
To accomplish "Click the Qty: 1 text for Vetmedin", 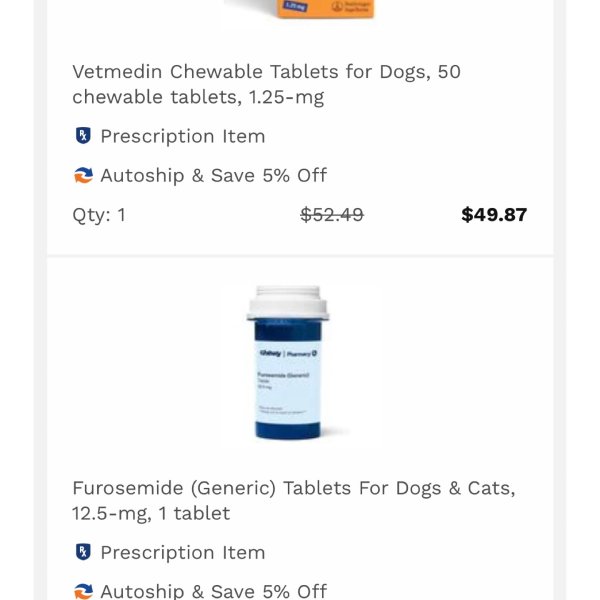I will pos(99,215).
